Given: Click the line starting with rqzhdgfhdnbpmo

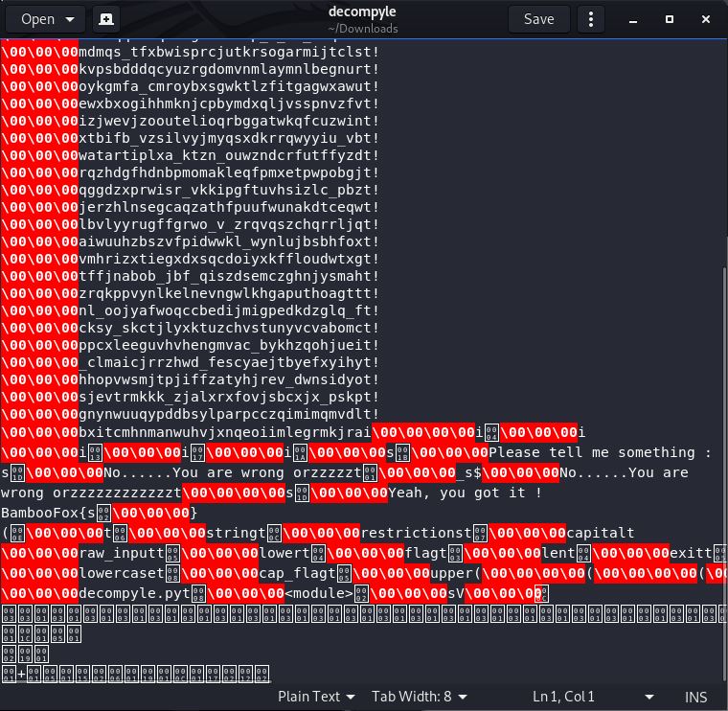Looking at the screenshot, I should click(190, 172).
